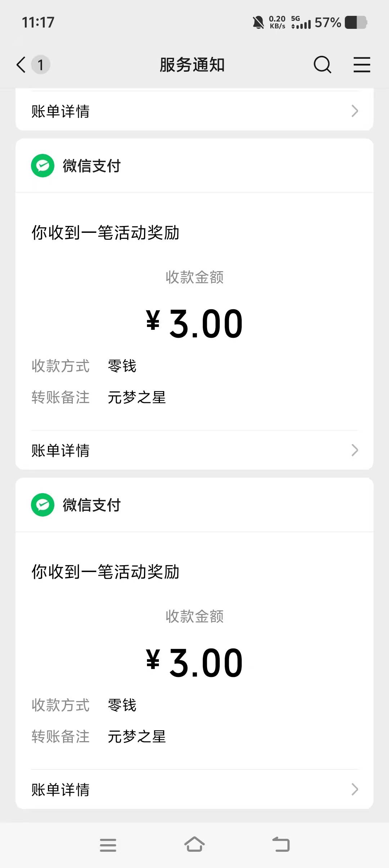Tap the muted bell status icon
This screenshot has width=389, height=868.
pyautogui.click(x=258, y=22)
